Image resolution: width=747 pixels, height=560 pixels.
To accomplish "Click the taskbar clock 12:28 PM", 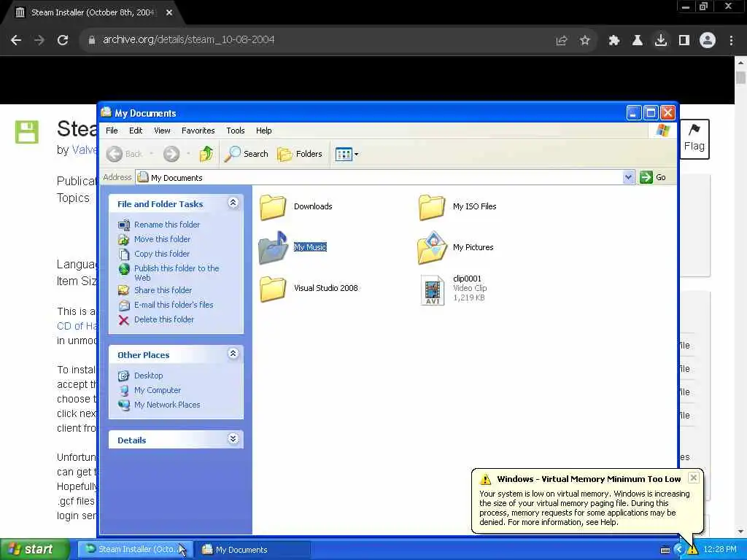I will tap(719, 550).
